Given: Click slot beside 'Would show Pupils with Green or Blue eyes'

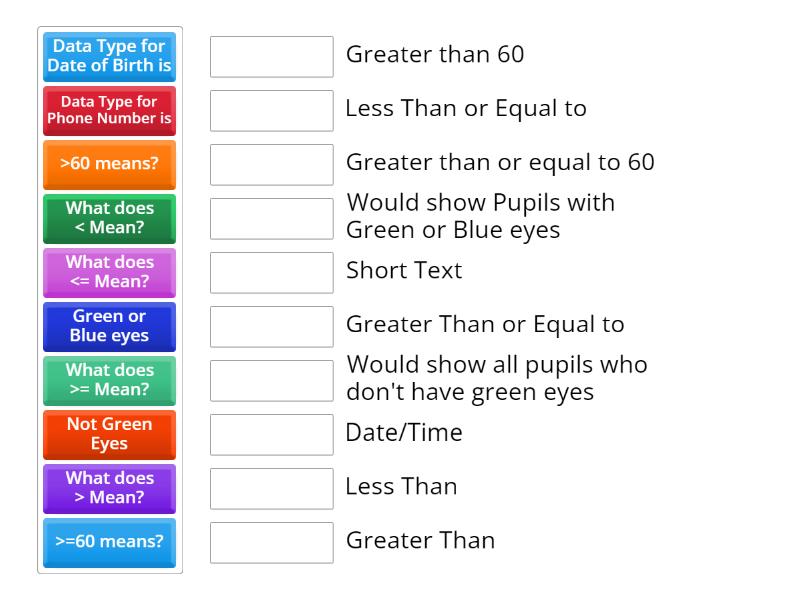Looking at the screenshot, I should (x=272, y=219).
